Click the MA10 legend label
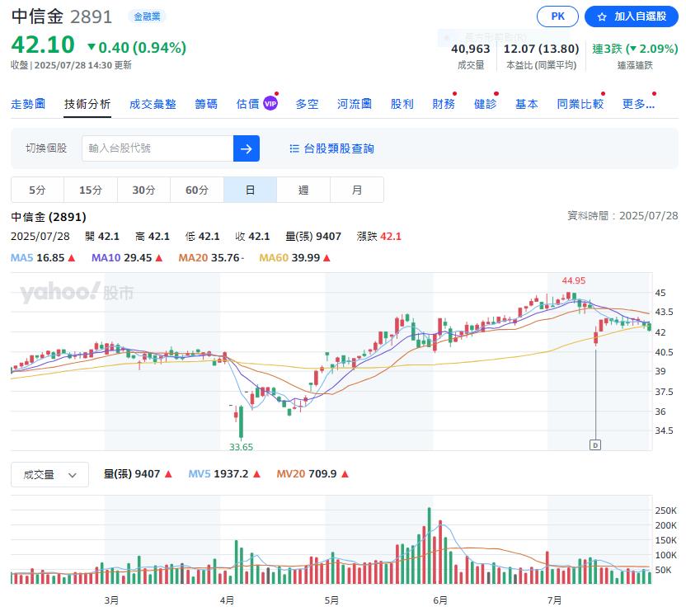Viewport: 686px width, 616px height. coord(106,257)
